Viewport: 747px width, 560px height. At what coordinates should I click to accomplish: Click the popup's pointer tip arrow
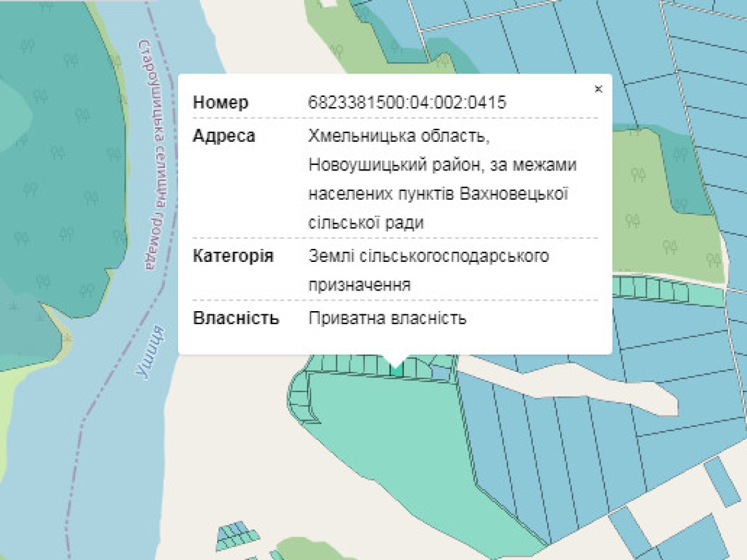click(395, 361)
